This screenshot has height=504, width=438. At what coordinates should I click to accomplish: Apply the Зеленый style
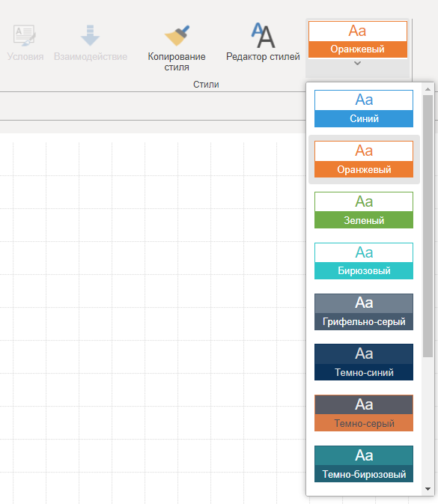click(x=364, y=210)
